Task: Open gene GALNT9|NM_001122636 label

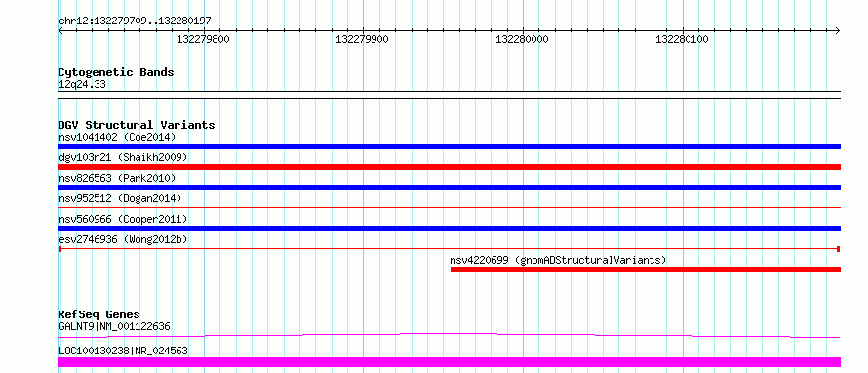Action: pos(114,326)
